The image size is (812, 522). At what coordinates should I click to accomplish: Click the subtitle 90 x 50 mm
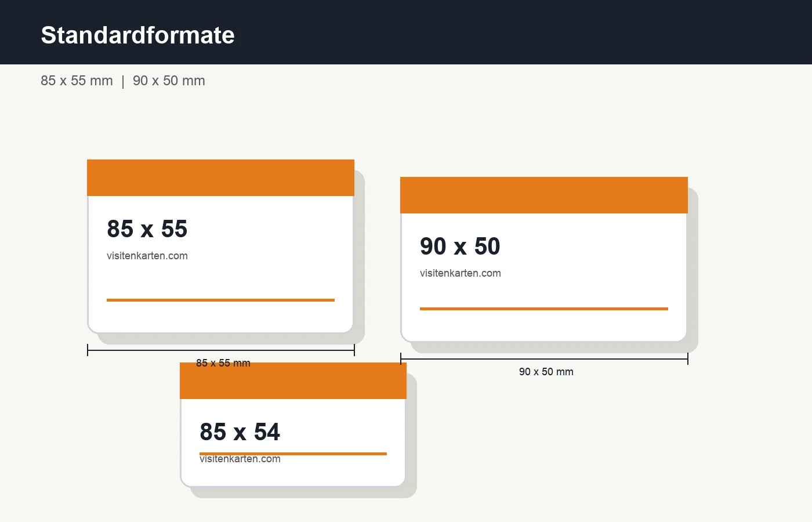(169, 81)
